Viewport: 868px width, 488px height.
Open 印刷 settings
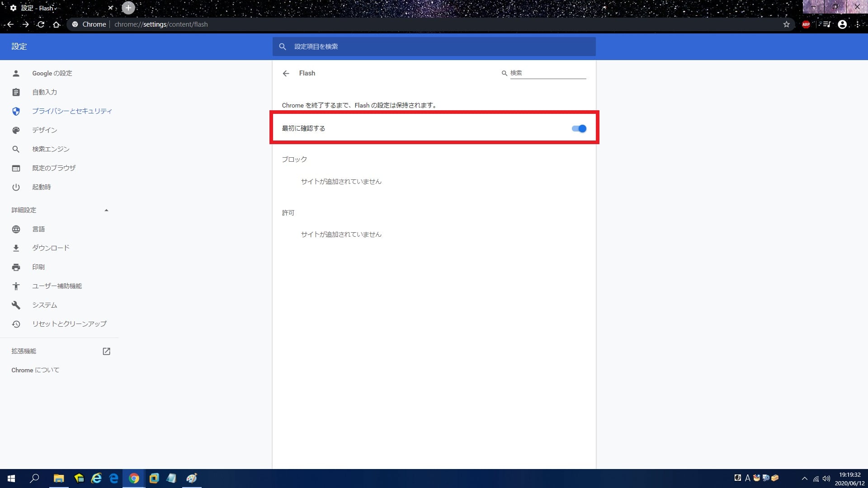tap(38, 267)
